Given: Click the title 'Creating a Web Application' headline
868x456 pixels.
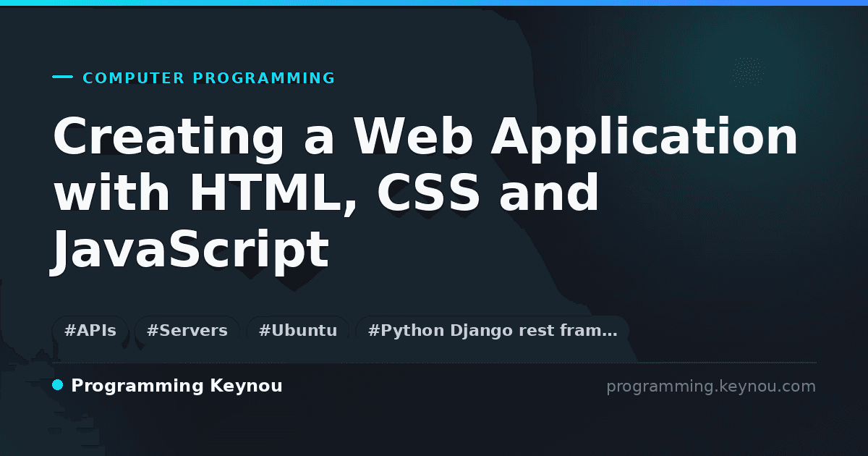Looking at the screenshot, I should click(425, 194).
